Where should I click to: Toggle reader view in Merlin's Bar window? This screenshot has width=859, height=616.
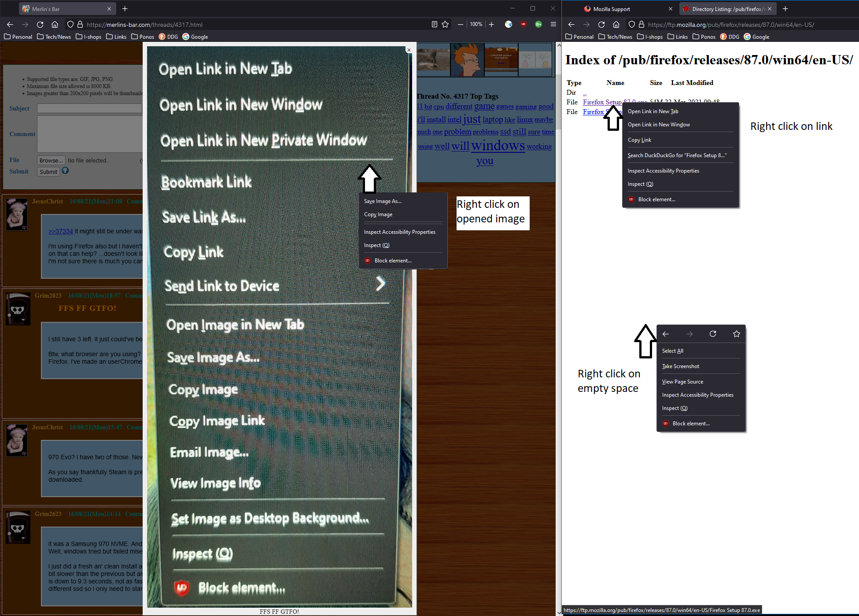point(435,25)
